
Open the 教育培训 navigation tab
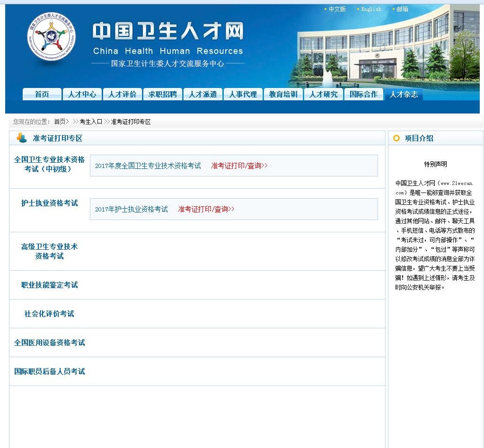tap(283, 94)
